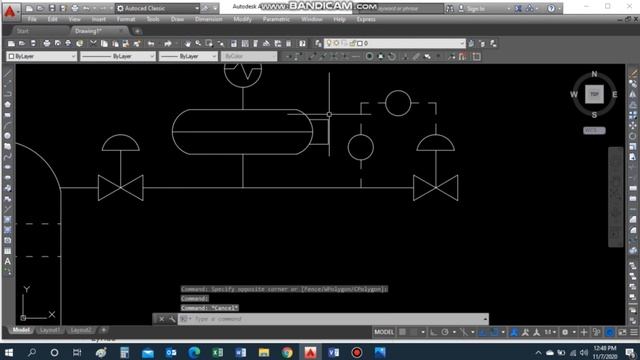Image resolution: width=640 pixels, height=360 pixels.
Task: Click the Undo arrow in standard toolbar
Action: click(x=151, y=43)
